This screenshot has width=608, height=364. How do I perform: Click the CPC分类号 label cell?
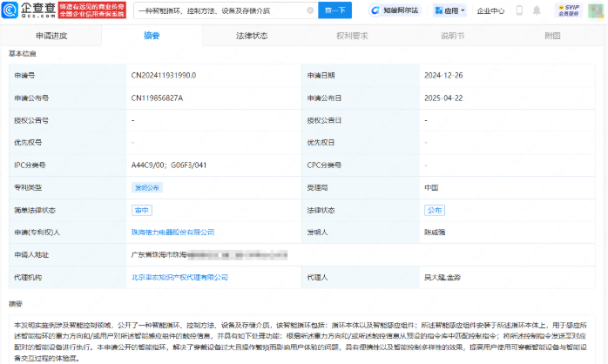point(361,165)
